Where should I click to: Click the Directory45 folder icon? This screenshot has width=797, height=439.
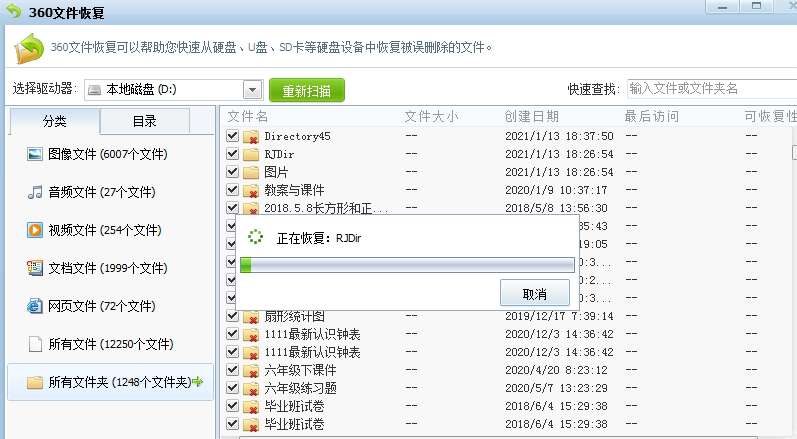tap(251, 136)
